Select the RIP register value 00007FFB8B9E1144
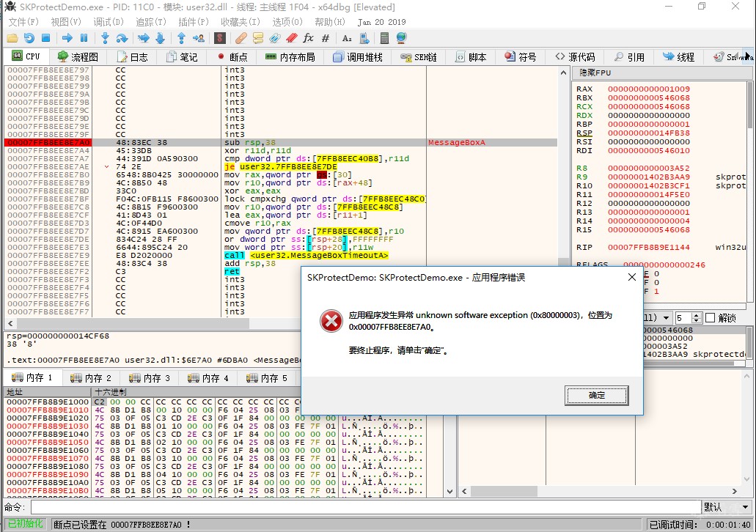The image size is (756, 532). (x=648, y=247)
